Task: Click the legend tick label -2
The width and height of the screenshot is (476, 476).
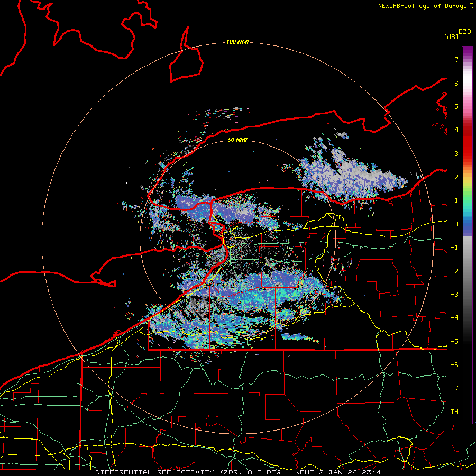Action: coord(454,271)
